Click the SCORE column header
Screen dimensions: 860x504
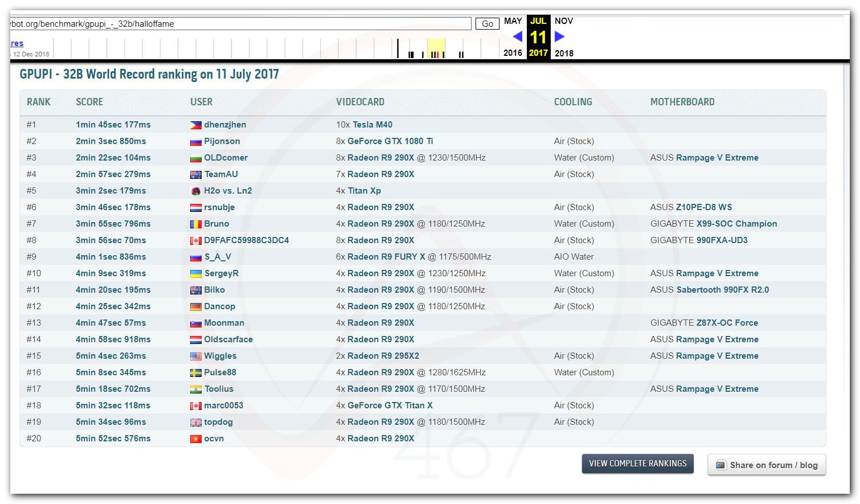tap(89, 102)
